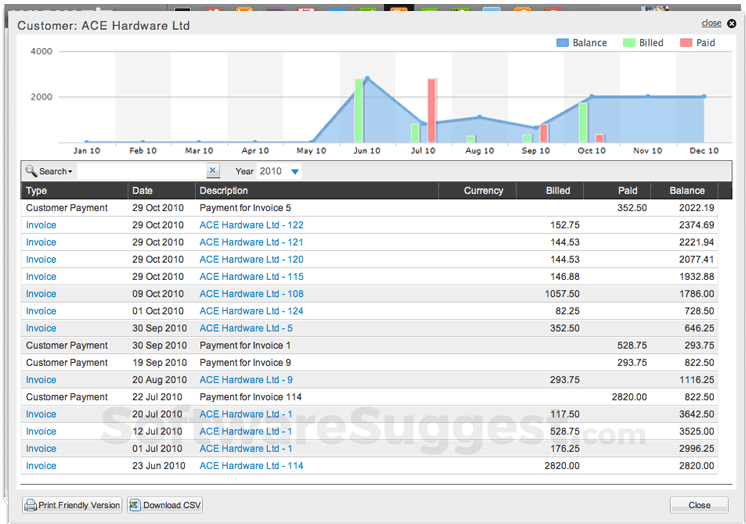This screenshot has width=746, height=524.
Task: Open ACE Hardware Ltd - 1 dated 12 Jul 2010
Action: click(246, 431)
